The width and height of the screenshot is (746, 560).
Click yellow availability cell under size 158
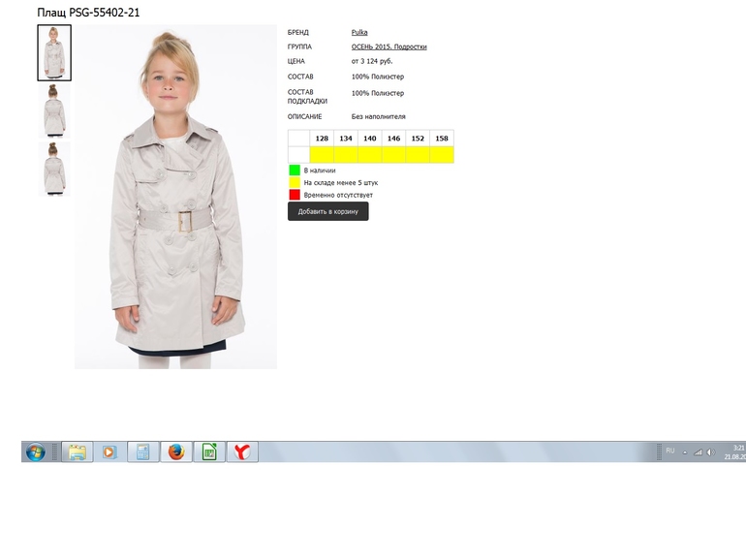(442, 155)
